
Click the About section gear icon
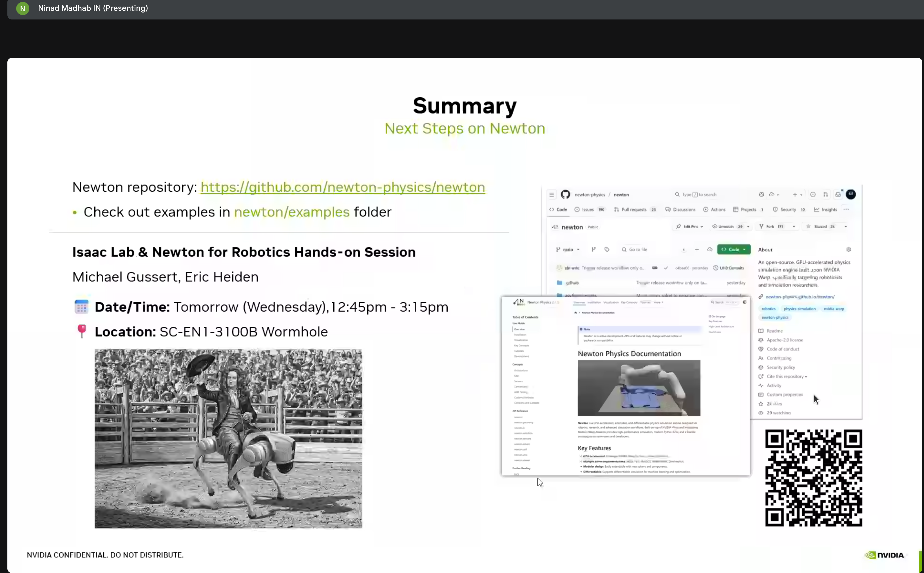(x=848, y=249)
